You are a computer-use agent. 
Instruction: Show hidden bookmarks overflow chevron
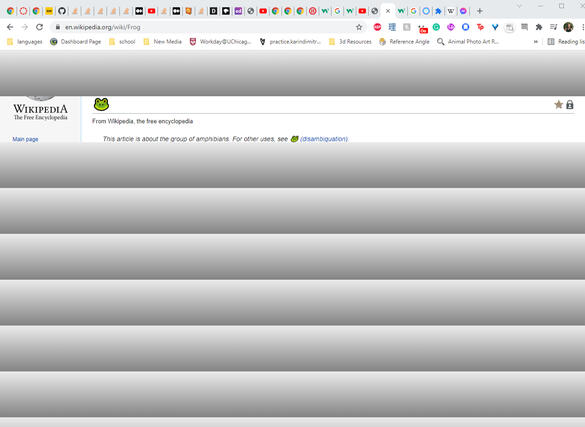tap(536, 41)
